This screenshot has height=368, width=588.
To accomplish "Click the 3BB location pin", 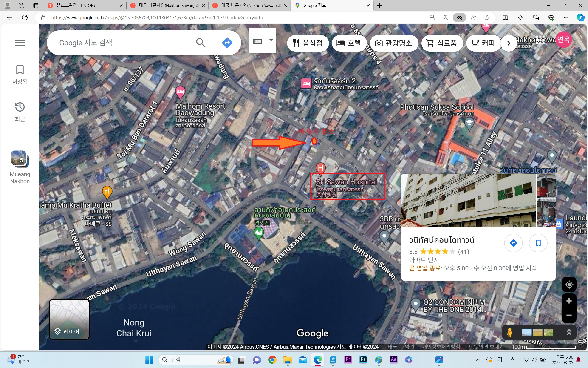I will [x=384, y=237].
